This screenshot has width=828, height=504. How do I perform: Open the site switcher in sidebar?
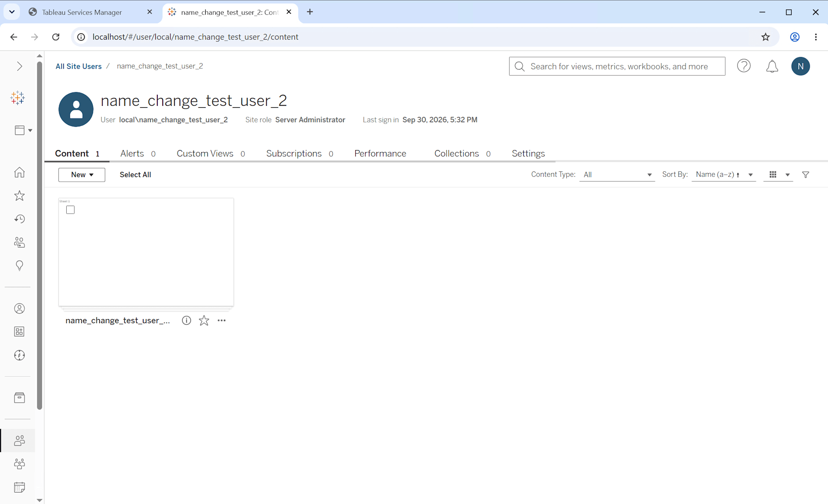coord(23,130)
